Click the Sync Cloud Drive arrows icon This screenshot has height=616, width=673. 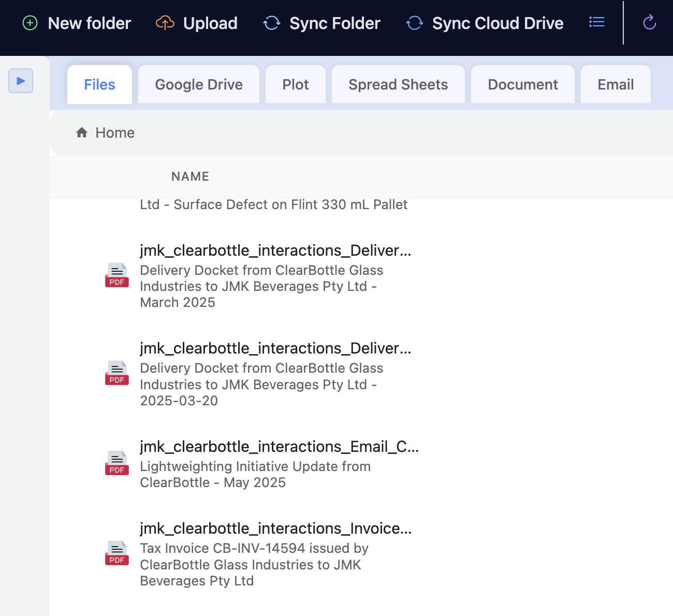[414, 23]
